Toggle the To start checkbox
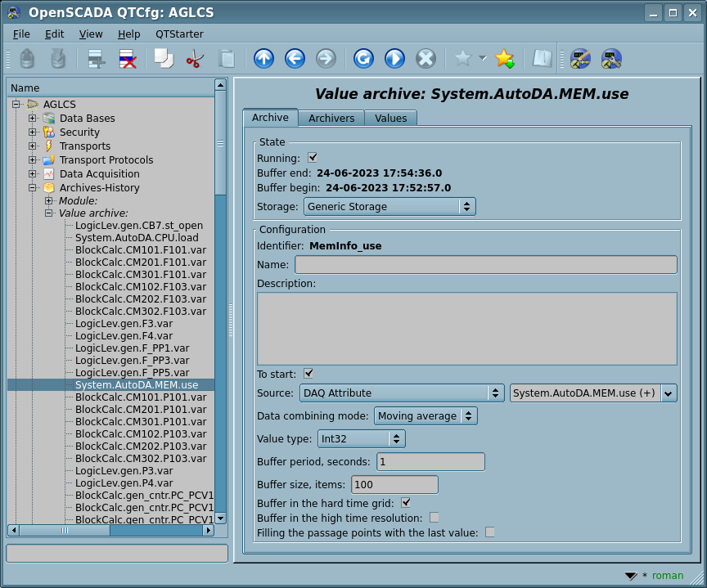The height and width of the screenshot is (588, 707). 308,374
